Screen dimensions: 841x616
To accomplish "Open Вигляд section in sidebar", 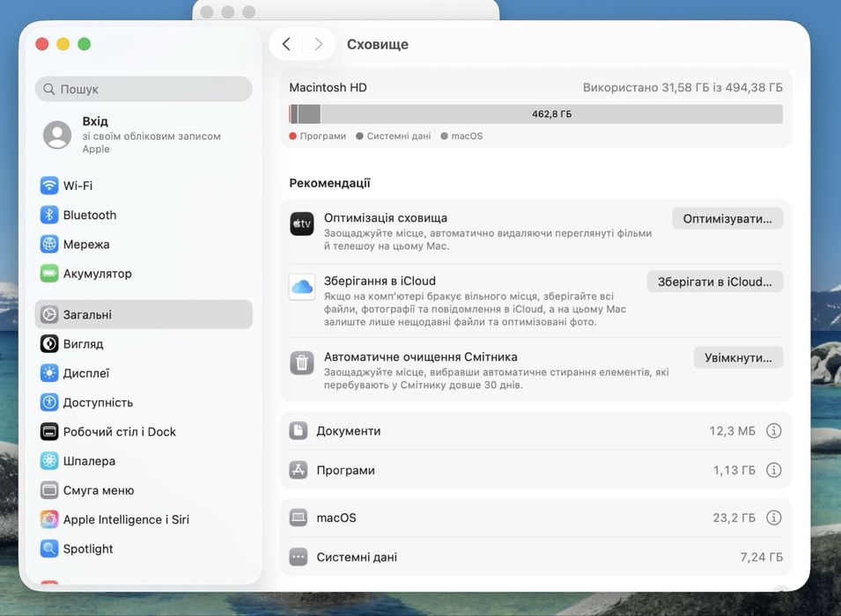I will point(144,344).
